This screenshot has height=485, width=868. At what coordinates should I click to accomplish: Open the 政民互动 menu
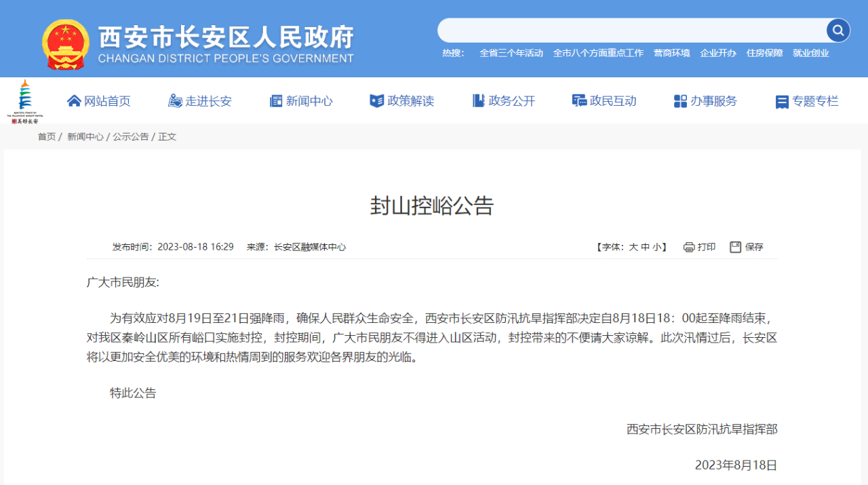click(x=604, y=101)
